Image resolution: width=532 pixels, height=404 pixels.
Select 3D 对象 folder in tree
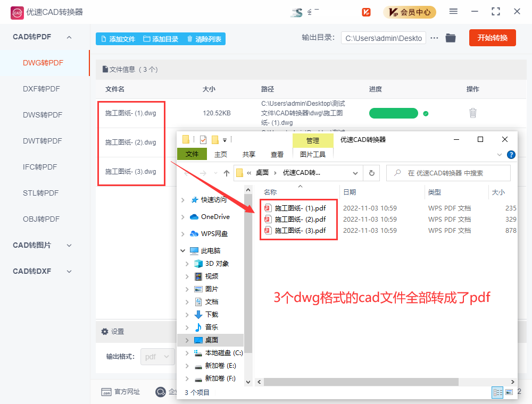pyautogui.click(x=212, y=264)
